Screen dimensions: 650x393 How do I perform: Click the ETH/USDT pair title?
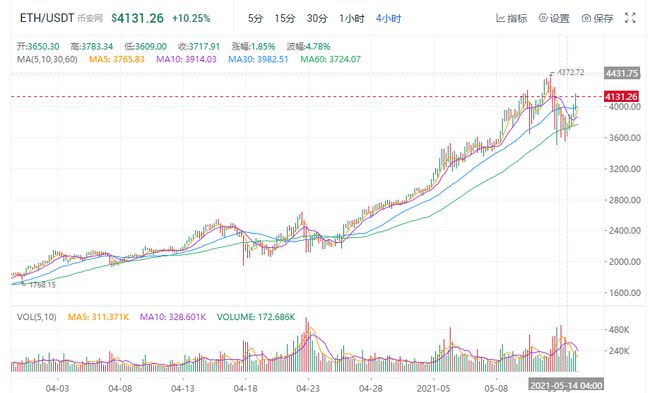47,18
